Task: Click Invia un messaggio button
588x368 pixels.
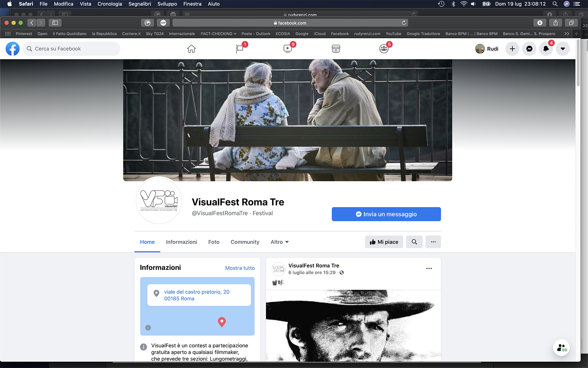Action: point(386,214)
